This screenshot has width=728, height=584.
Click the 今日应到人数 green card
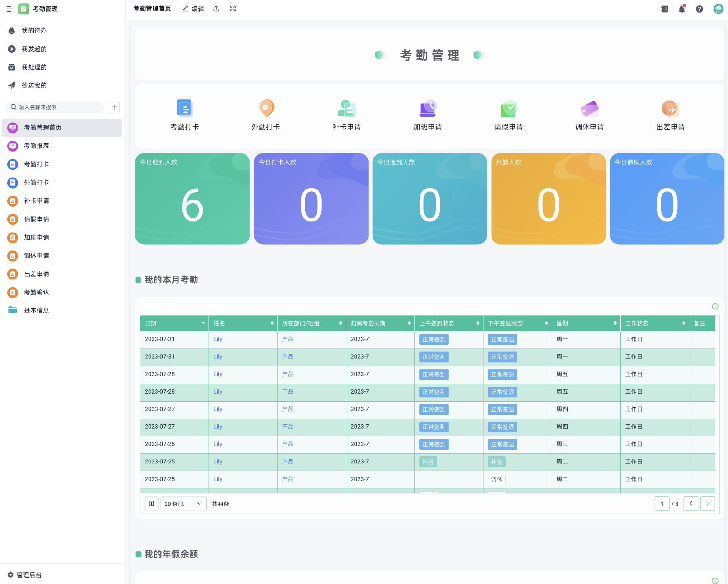point(192,199)
